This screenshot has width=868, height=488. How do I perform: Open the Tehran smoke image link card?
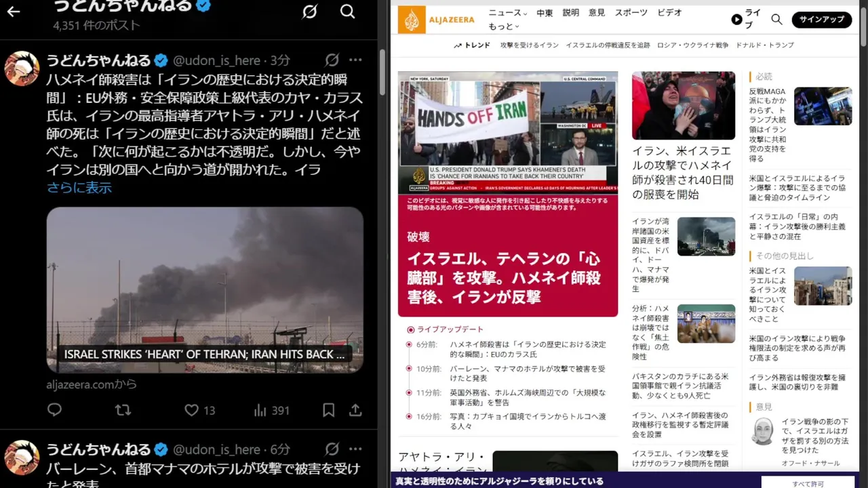(x=205, y=289)
